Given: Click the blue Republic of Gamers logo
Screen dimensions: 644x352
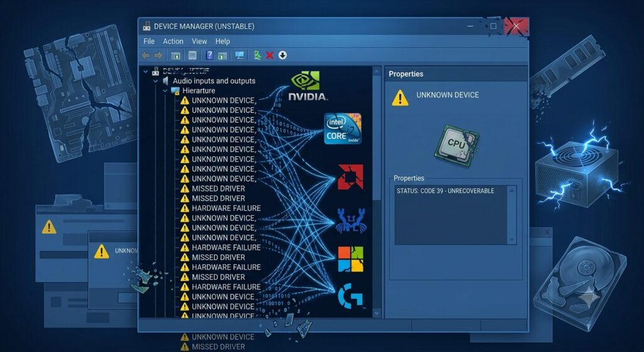Looking at the screenshot, I should 350,221.
